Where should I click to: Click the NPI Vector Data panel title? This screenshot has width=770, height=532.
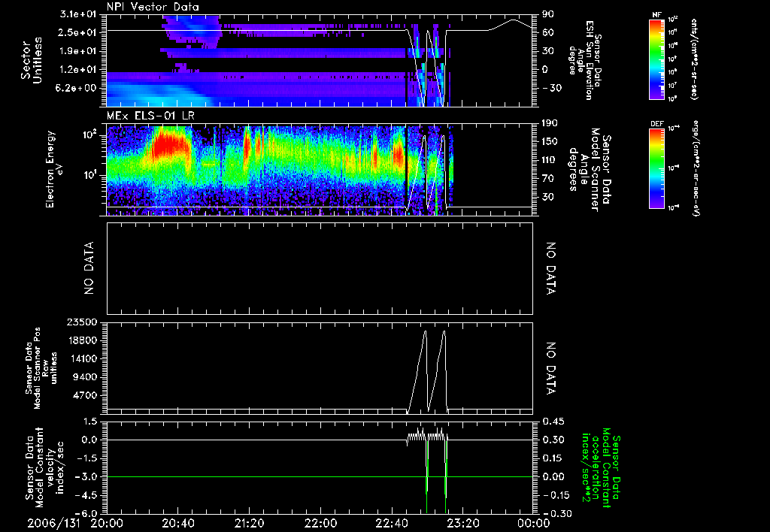(x=153, y=8)
